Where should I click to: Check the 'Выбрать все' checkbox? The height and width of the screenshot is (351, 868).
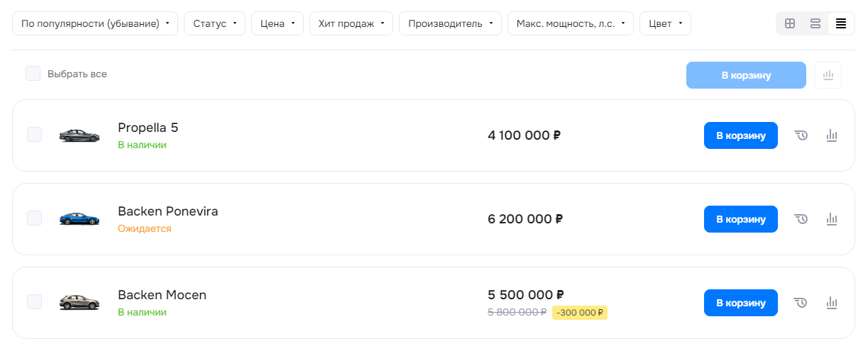point(33,74)
